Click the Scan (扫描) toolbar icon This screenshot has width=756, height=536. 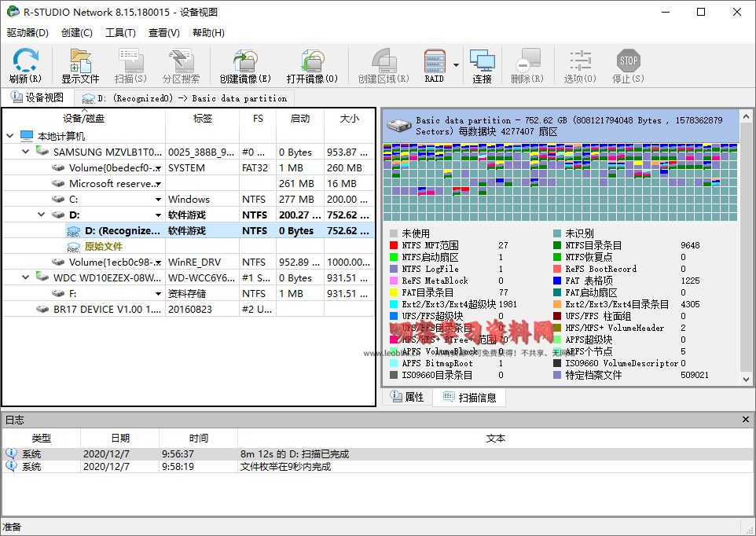coord(130,61)
